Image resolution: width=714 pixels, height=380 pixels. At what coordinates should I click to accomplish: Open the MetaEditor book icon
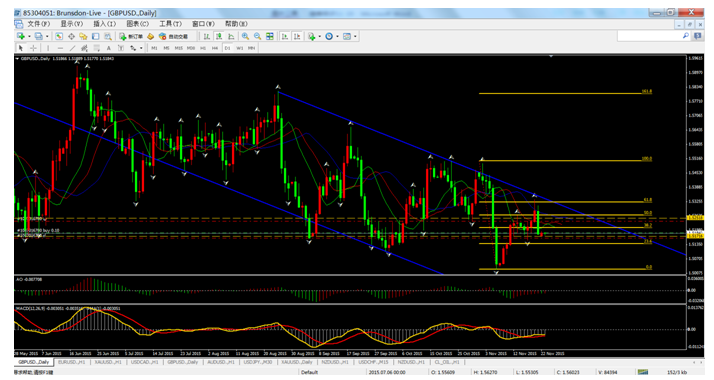point(150,36)
